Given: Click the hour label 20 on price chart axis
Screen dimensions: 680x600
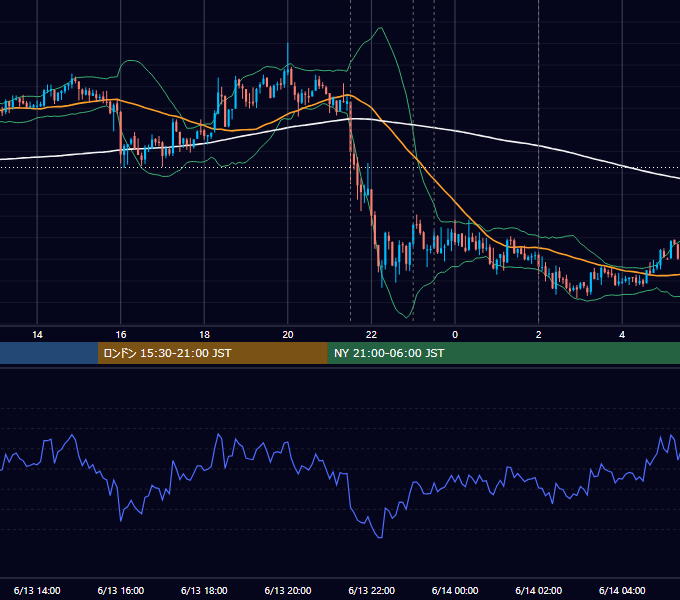Looking at the screenshot, I should click(x=288, y=335).
